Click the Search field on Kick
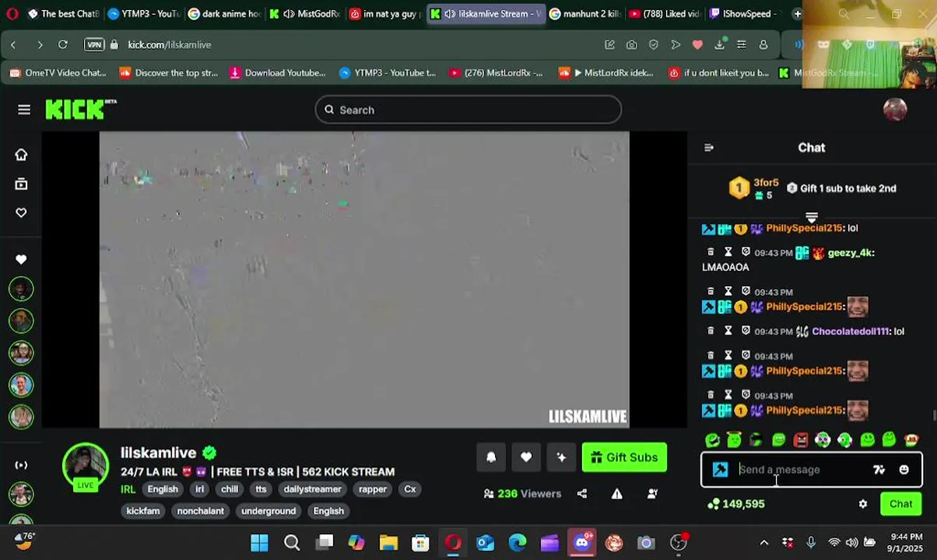 point(468,110)
